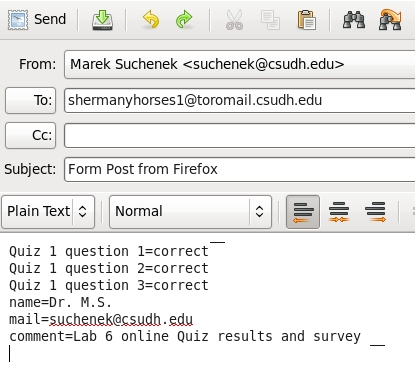
Task: Click into the Subject text field
Action: tap(239, 169)
